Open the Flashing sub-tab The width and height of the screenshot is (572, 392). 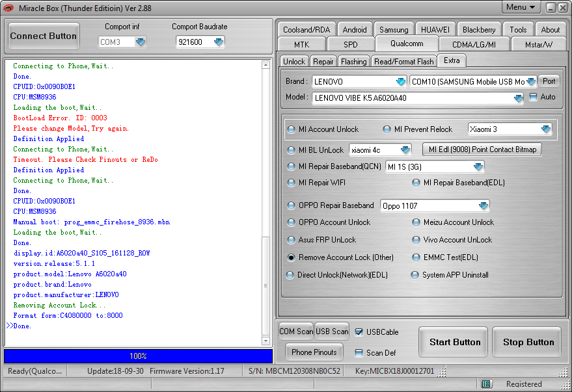[x=353, y=61]
